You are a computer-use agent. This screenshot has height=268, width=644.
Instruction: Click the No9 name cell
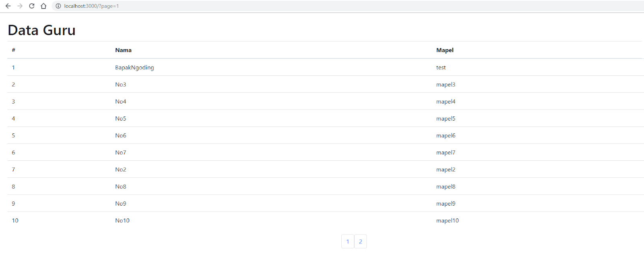click(x=121, y=204)
